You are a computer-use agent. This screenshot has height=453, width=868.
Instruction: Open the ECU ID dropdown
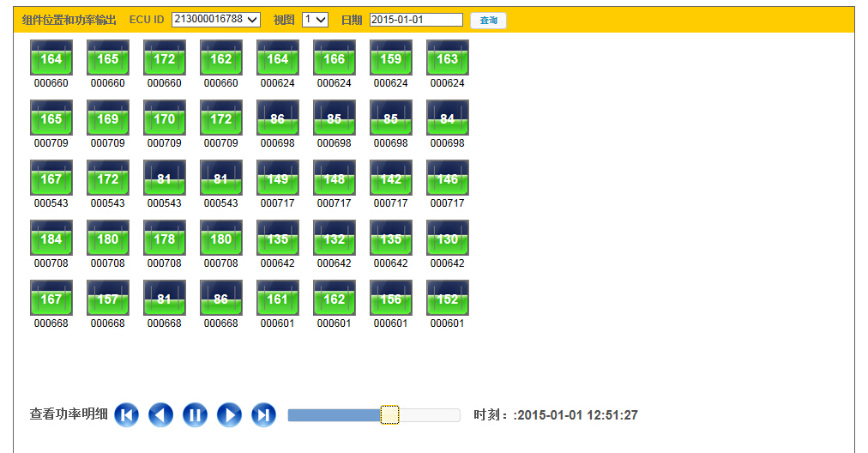pyautogui.click(x=216, y=20)
